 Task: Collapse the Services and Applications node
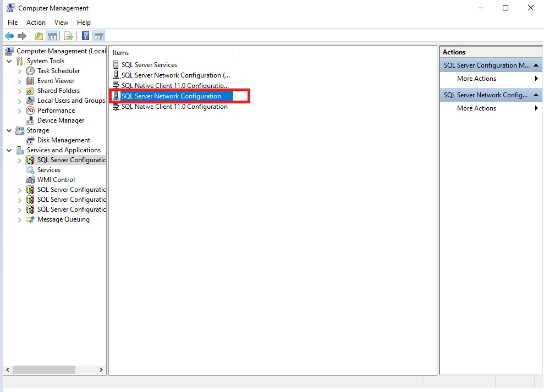click(9, 151)
